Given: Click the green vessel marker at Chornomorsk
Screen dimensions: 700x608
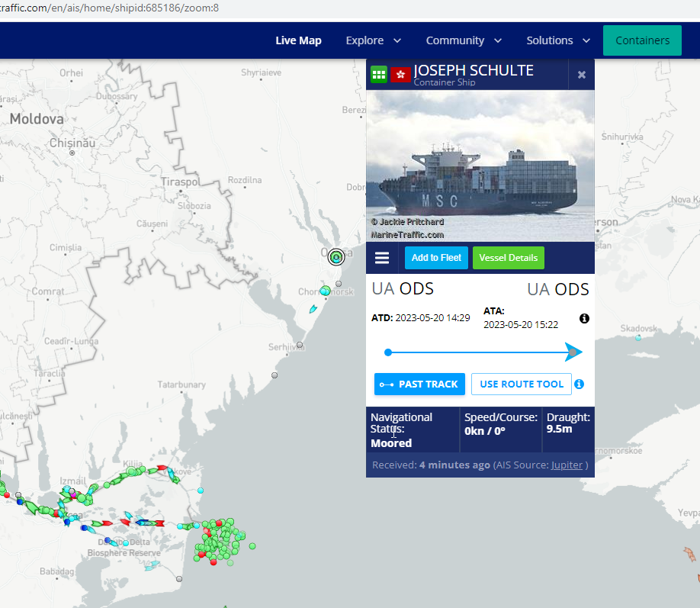Looking at the screenshot, I should [x=325, y=291].
